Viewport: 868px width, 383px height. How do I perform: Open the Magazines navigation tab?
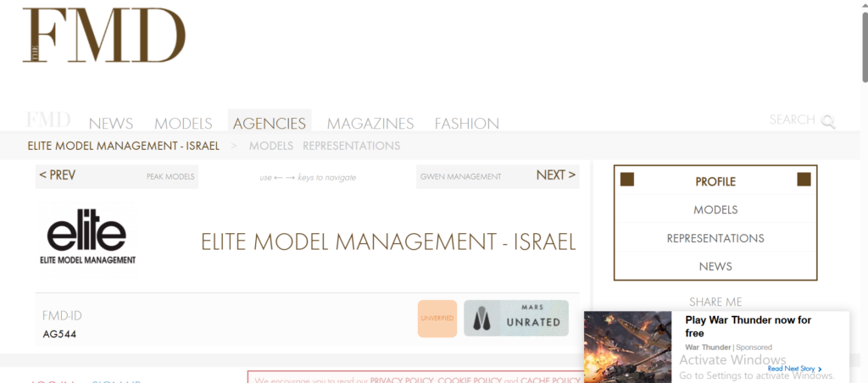tap(370, 124)
